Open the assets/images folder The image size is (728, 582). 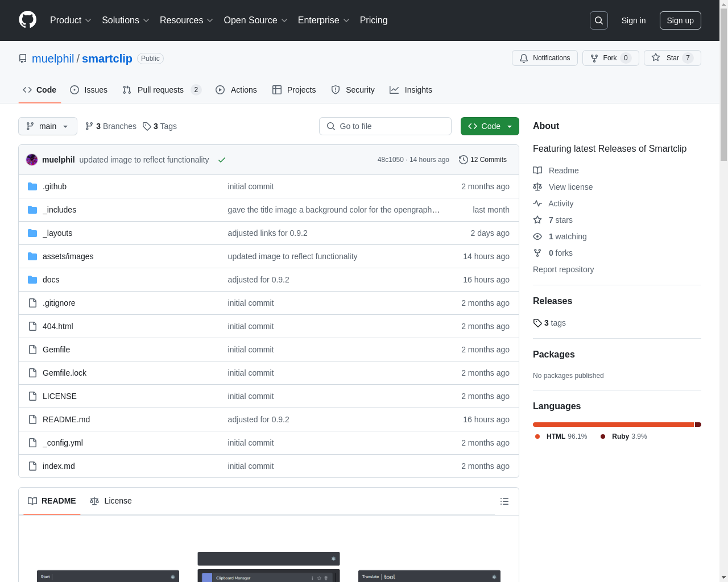coord(68,256)
